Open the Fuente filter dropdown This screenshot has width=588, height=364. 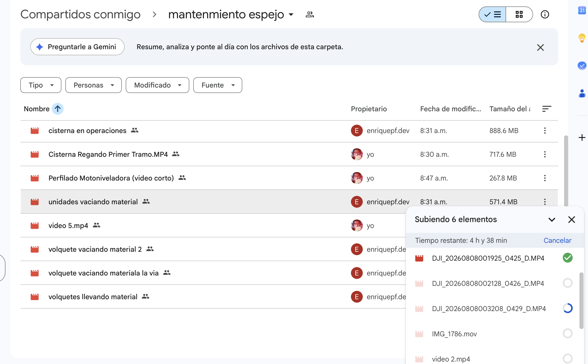tap(218, 85)
